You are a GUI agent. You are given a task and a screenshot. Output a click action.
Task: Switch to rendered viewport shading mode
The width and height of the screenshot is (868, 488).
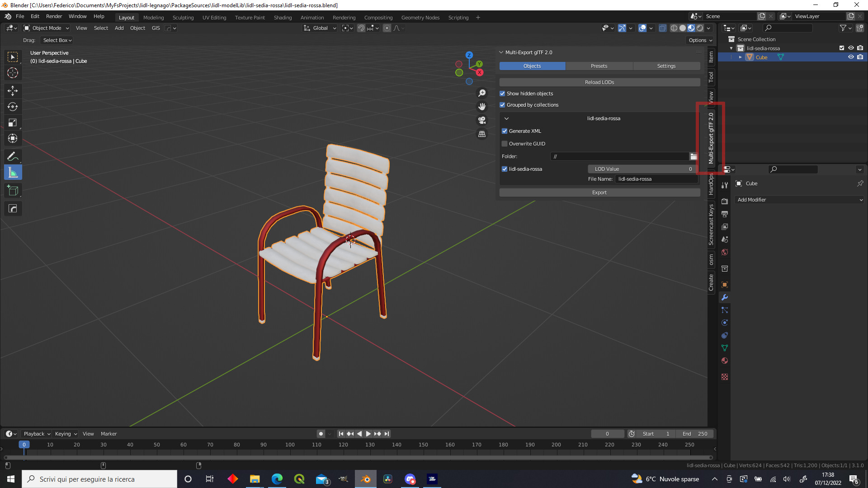coord(699,28)
